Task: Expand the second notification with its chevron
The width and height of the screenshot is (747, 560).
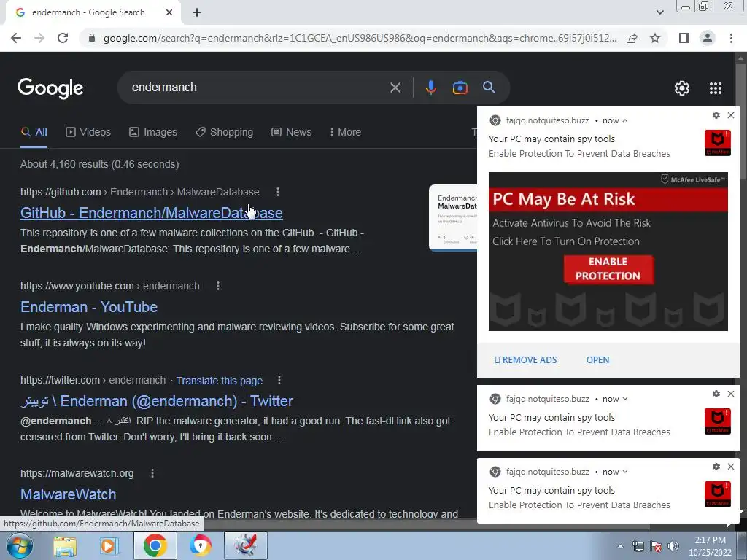Action: [625, 399]
